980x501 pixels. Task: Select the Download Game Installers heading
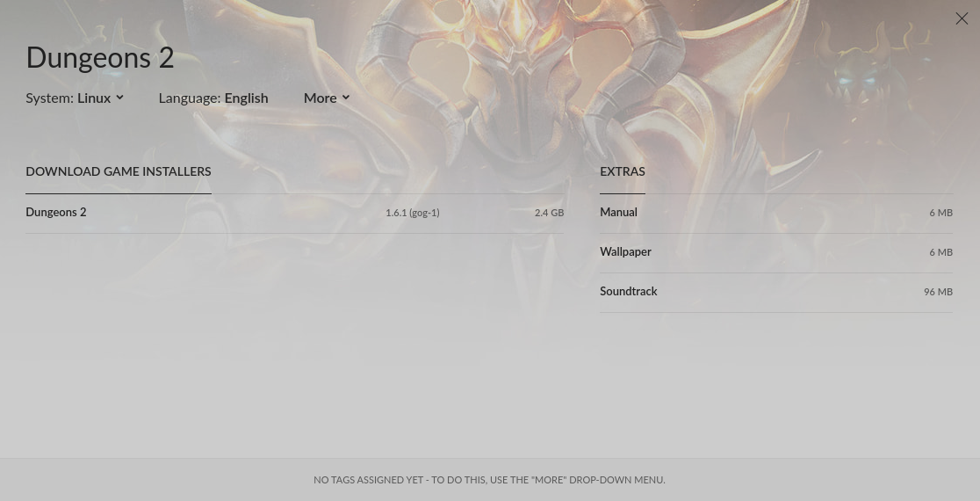(x=119, y=171)
